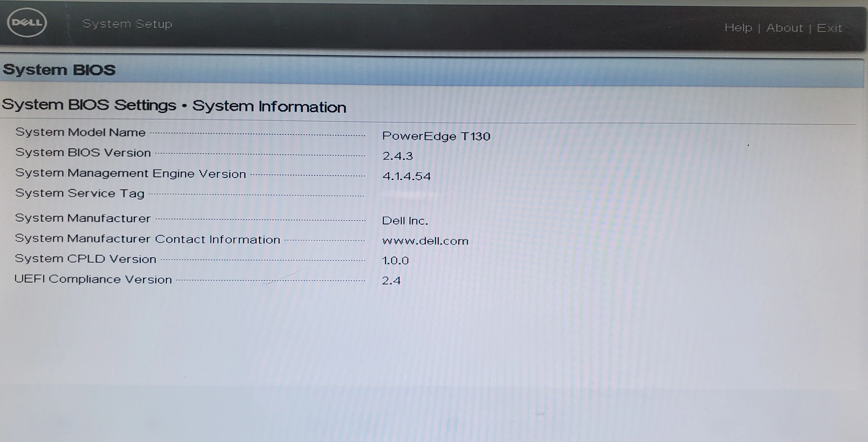
Task: Click Exit to leave System Setup
Action: tap(829, 28)
